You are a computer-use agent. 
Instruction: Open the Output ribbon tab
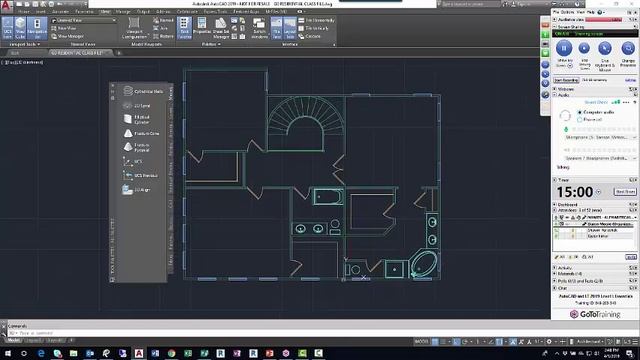click(x=143, y=12)
